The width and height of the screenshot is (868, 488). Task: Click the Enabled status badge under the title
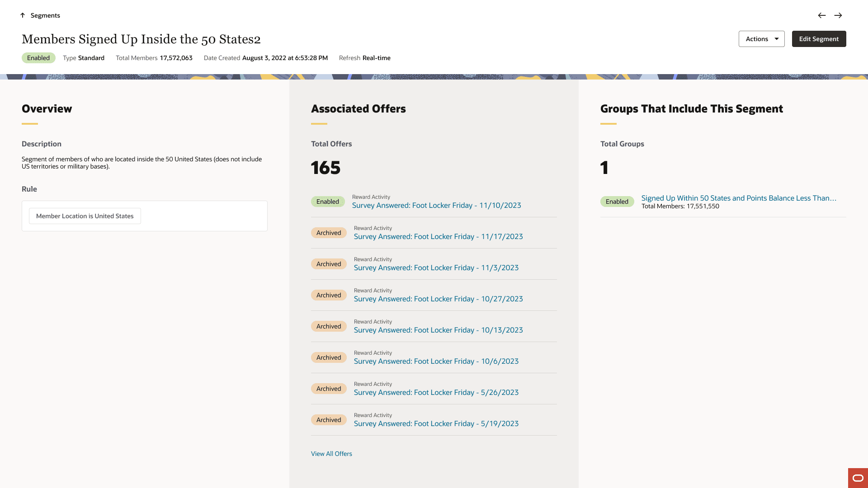38,58
